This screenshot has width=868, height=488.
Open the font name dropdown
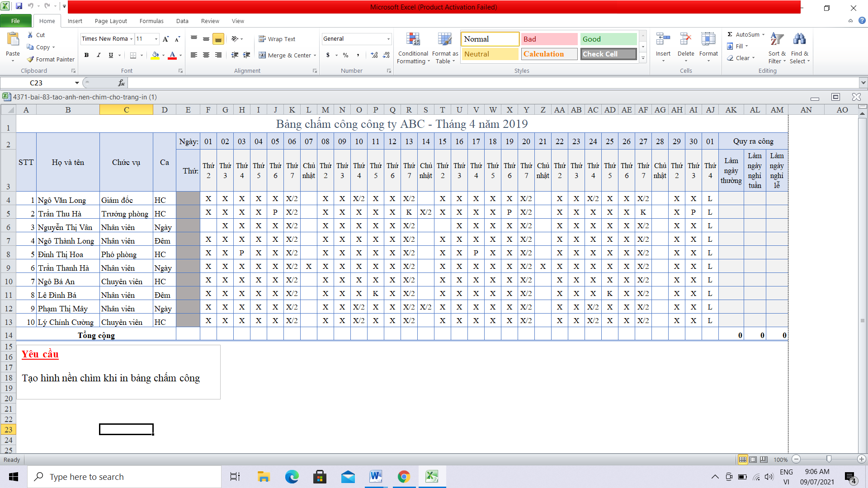(x=131, y=39)
